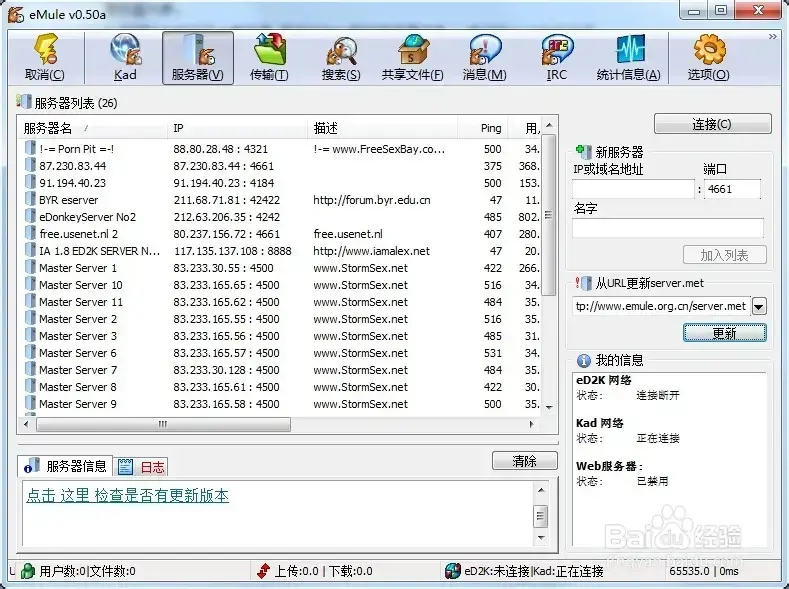Click the 取消 (Cancel) lightning toolbar icon
The width and height of the screenshot is (789, 589).
[x=45, y=58]
